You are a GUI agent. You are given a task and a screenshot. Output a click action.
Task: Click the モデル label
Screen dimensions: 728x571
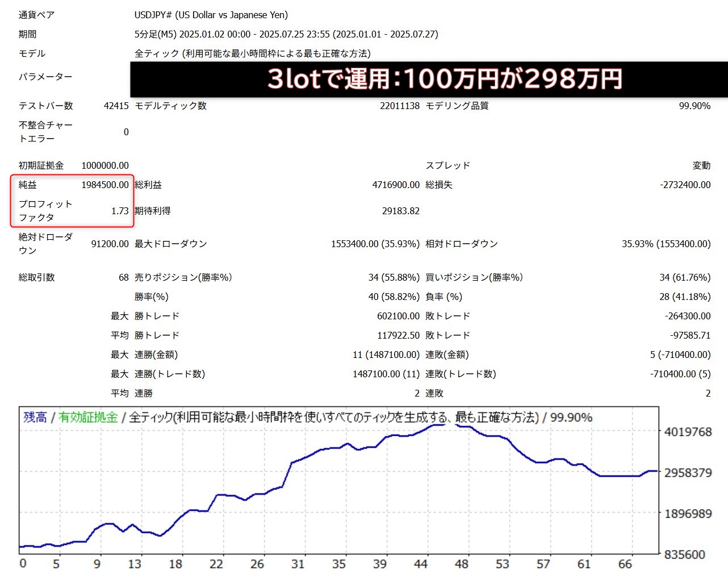coord(32,53)
